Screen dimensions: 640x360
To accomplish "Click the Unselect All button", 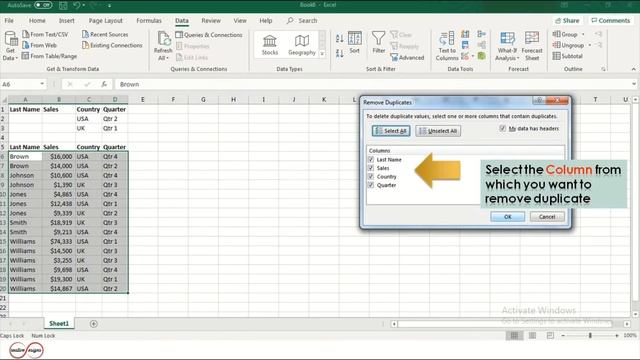I will 438,131.
